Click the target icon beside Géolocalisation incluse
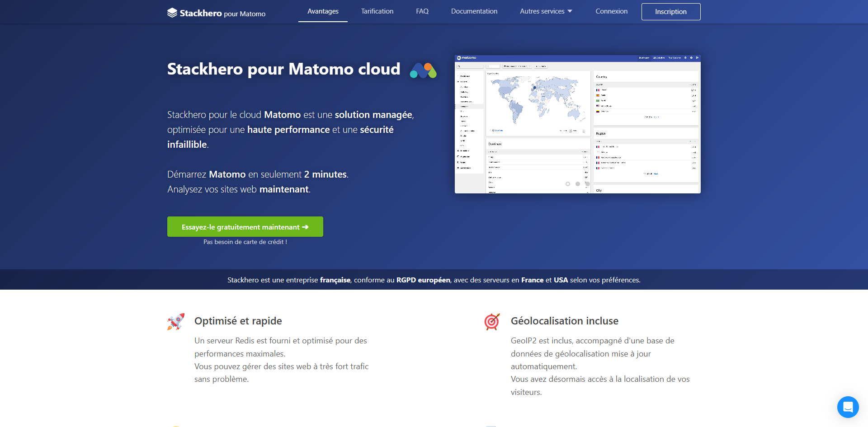The height and width of the screenshot is (427, 868). [x=492, y=322]
